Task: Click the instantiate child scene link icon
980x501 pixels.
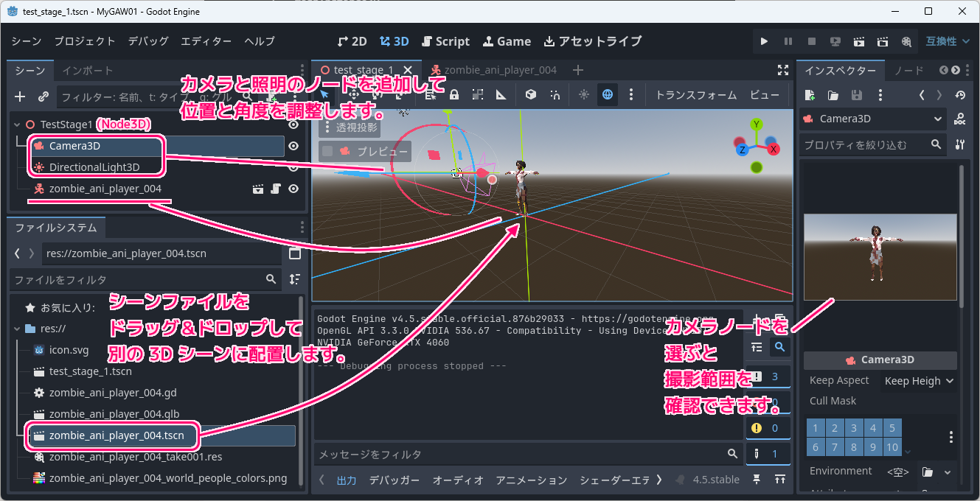Action: tap(44, 97)
